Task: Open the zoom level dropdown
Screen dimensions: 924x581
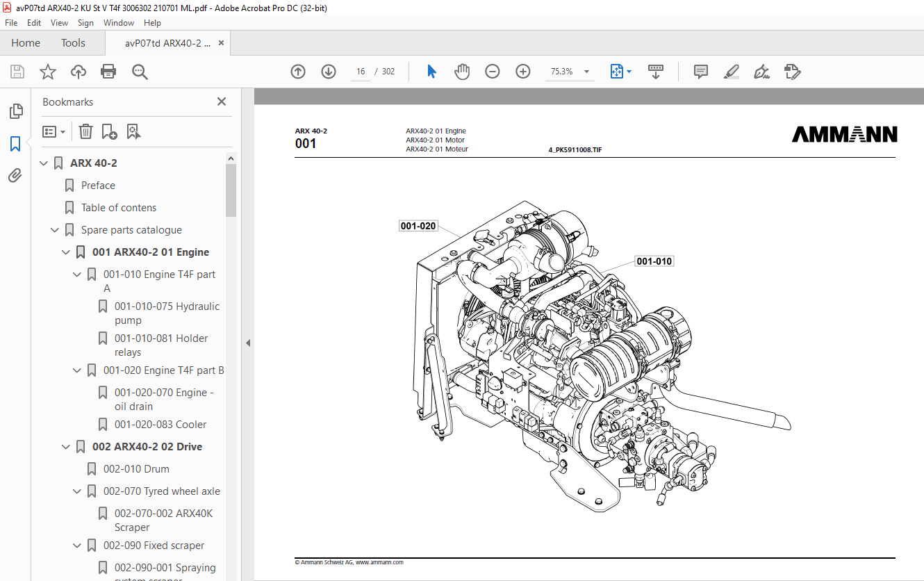Action: [x=586, y=72]
